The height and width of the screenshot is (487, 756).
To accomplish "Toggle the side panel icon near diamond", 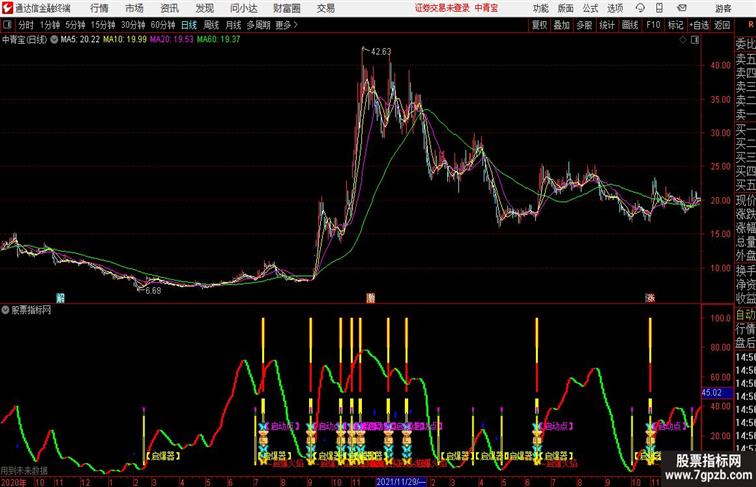I will 695,40.
